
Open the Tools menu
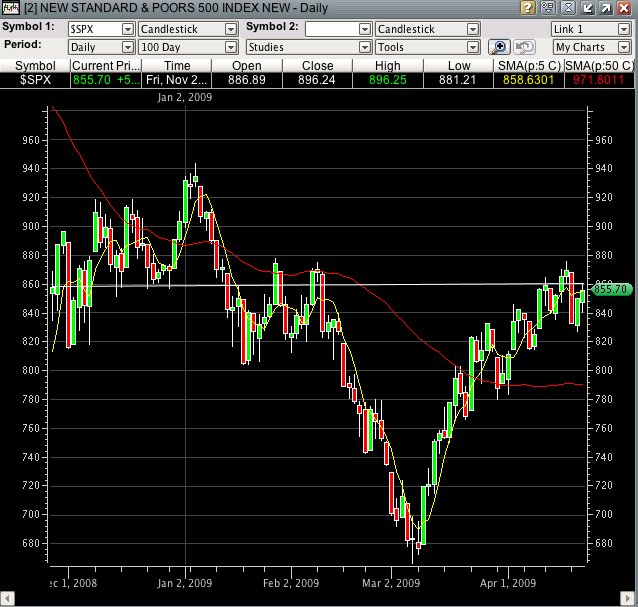[x=472, y=47]
